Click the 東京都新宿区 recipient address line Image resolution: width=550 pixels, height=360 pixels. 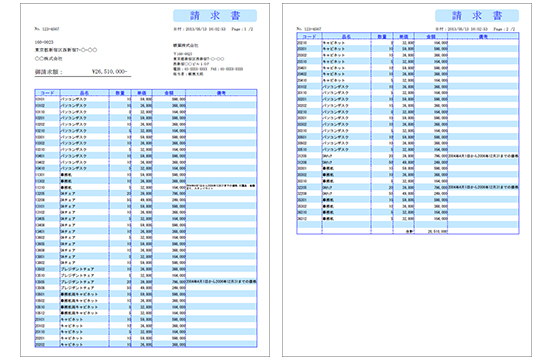[x=66, y=50]
